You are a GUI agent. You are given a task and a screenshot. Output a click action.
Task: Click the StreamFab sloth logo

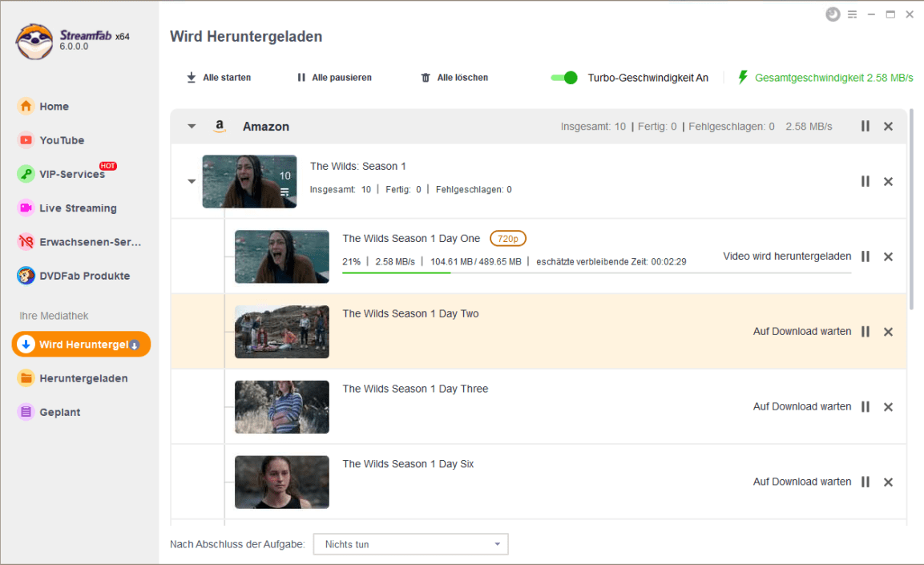point(34,41)
